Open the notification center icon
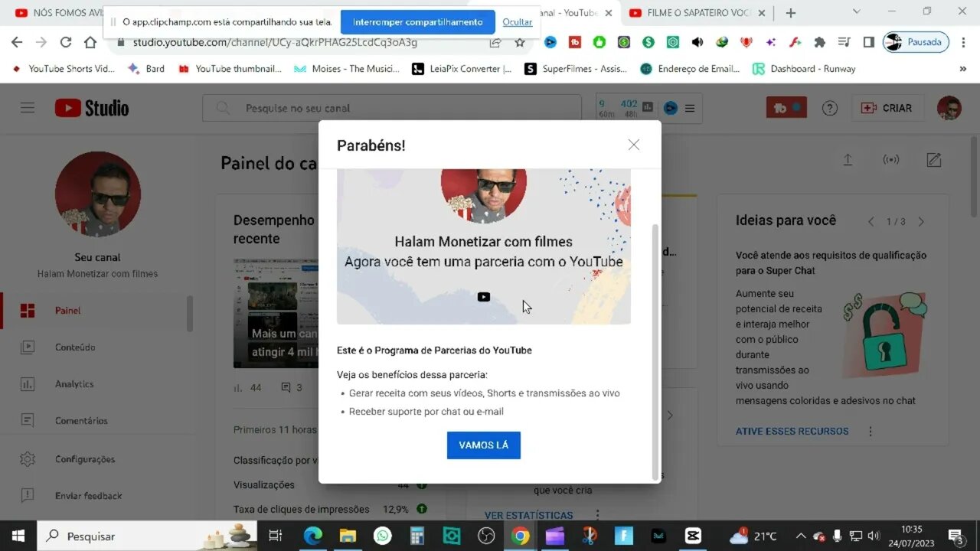Screen dimensions: 980x551 955,536
